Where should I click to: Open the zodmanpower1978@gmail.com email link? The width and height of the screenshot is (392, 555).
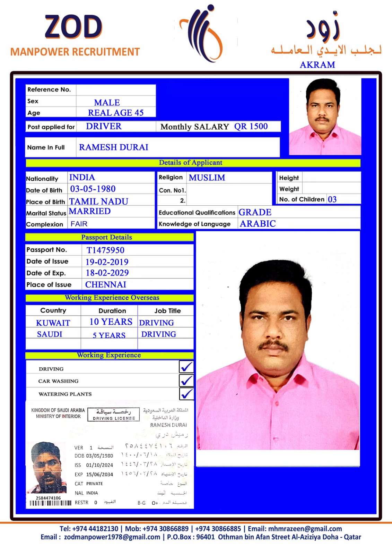click(x=112, y=537)
